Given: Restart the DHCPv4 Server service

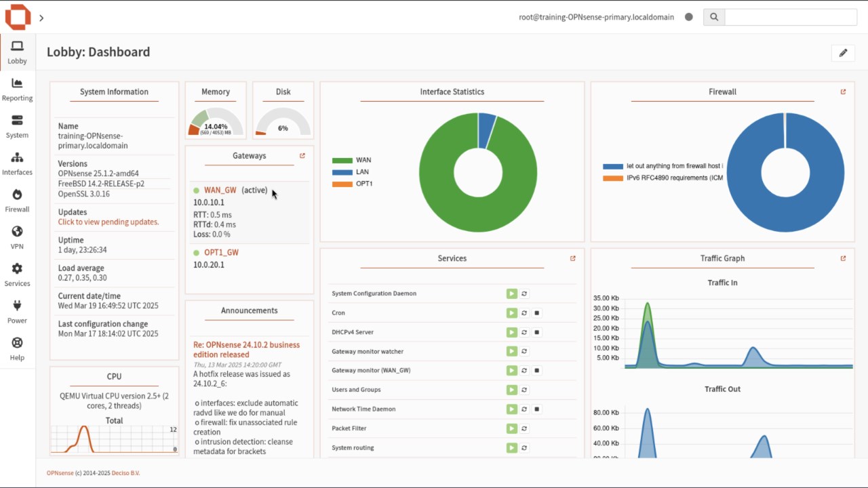Looking at the screenshot, I should [524, 332].
